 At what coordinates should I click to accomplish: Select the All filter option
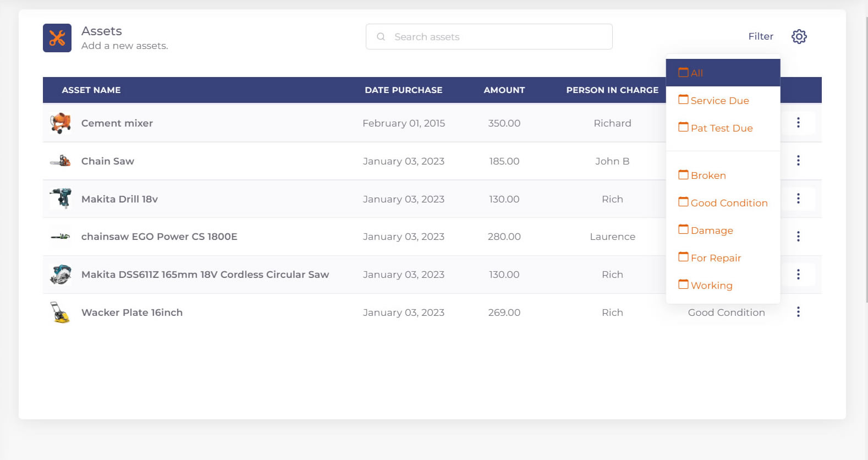pyautogui.click(x=723, y=73)
